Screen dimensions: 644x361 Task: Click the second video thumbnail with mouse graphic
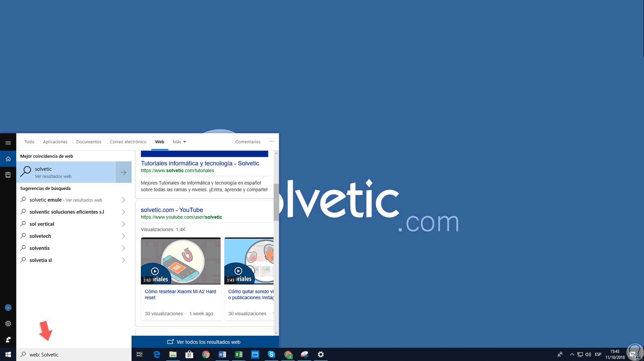point(249,261)
